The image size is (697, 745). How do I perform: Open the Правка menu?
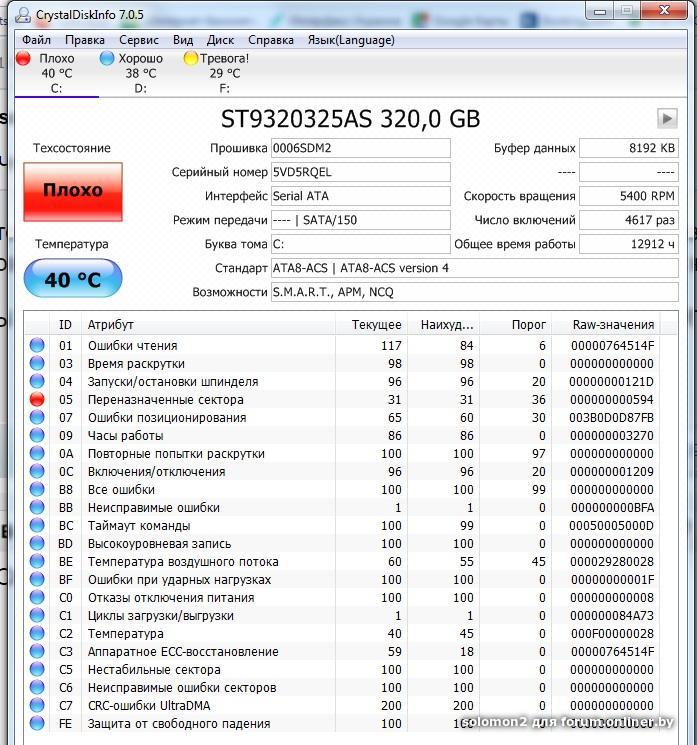pyautogui.click(x=85, y=40)
